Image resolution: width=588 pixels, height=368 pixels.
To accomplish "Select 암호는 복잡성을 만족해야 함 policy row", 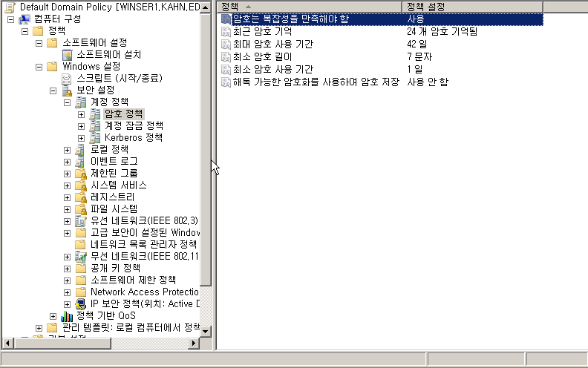I will pyautogui.click(x=382, y=19).
